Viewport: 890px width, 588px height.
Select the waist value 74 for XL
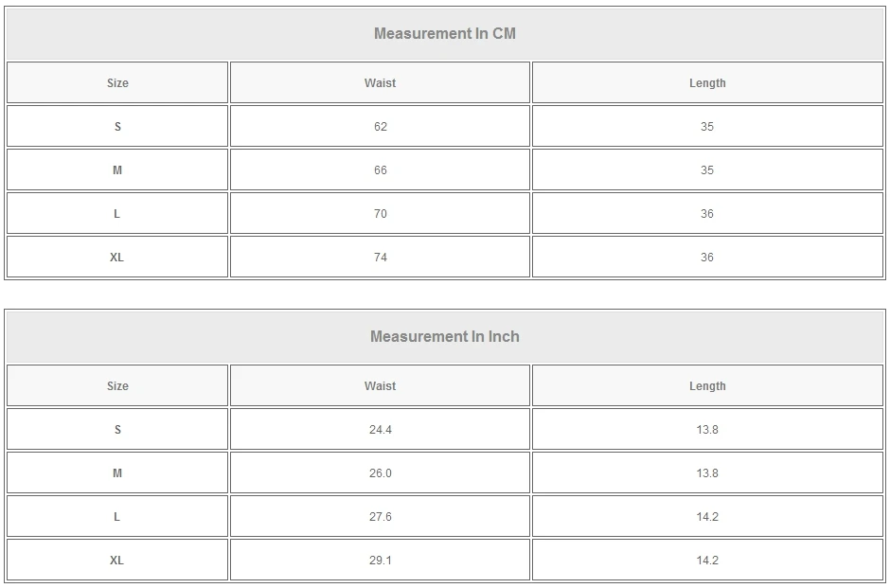380,258
